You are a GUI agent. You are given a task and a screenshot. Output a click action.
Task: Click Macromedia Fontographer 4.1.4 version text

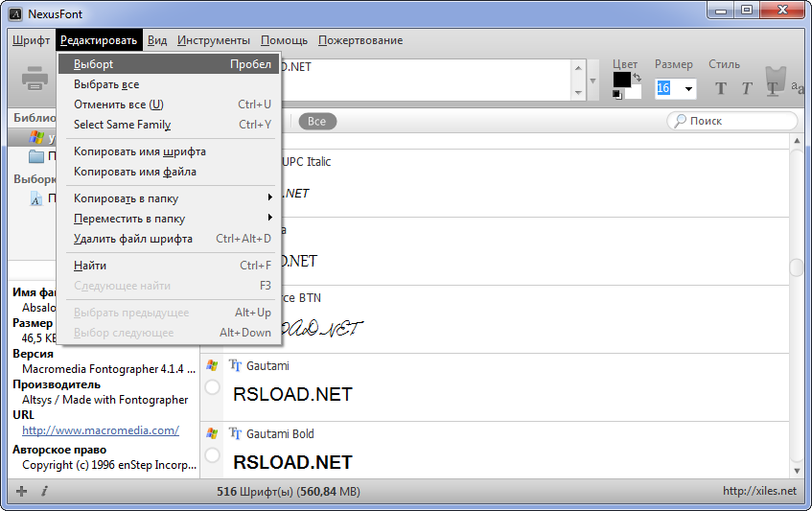108,369
